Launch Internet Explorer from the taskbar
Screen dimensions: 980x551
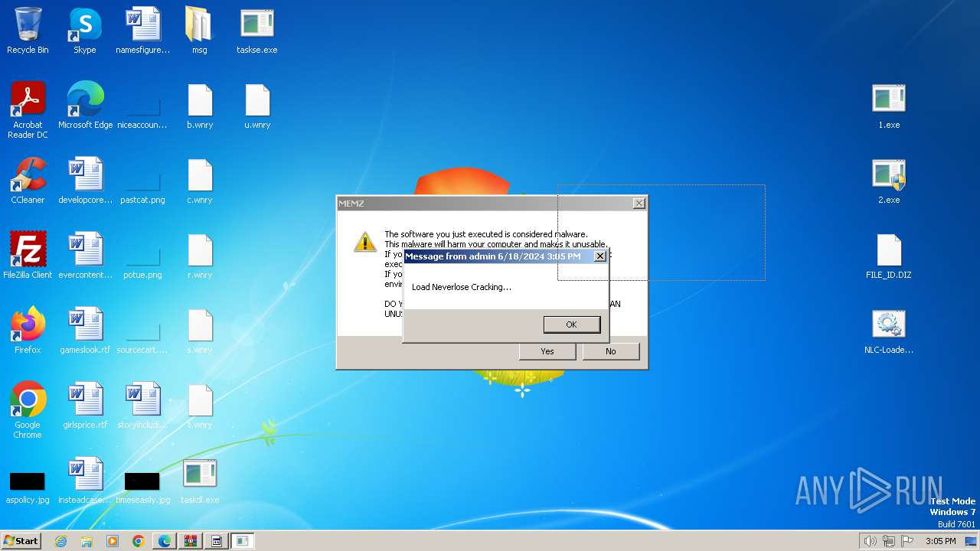(60, 541)
